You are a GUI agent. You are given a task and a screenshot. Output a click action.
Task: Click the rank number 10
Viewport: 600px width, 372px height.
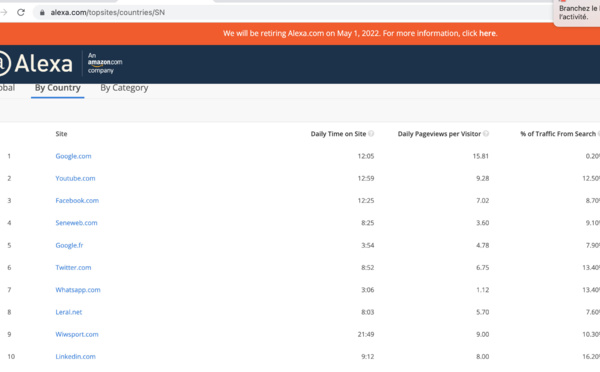point(11,356)
